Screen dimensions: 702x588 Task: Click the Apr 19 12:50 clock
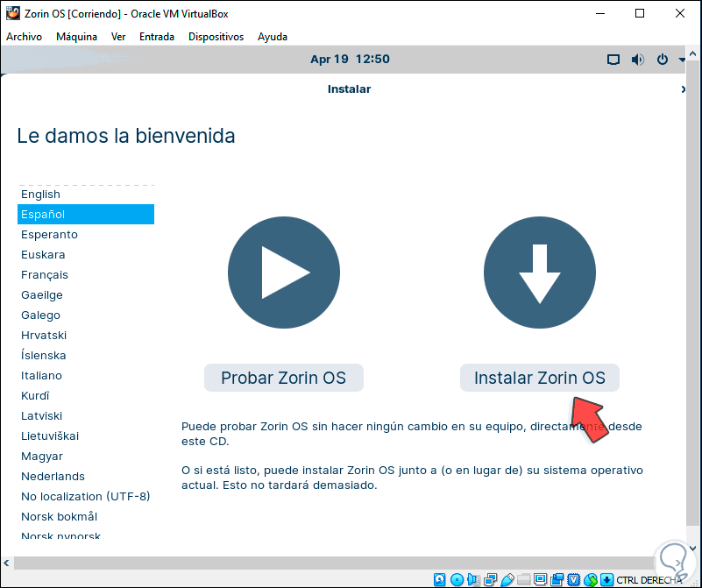pos(350,59)
